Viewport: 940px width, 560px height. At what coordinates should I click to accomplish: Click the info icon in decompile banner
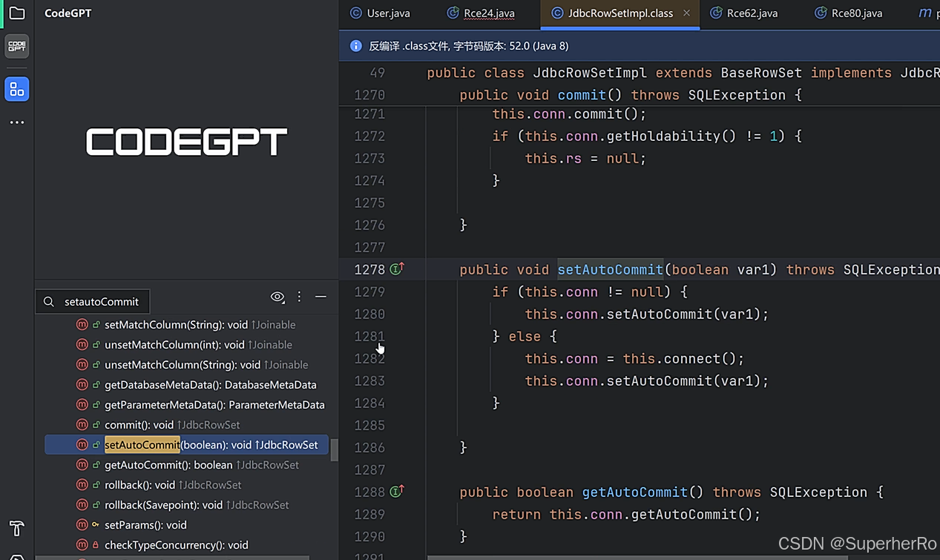click(355, 46)
